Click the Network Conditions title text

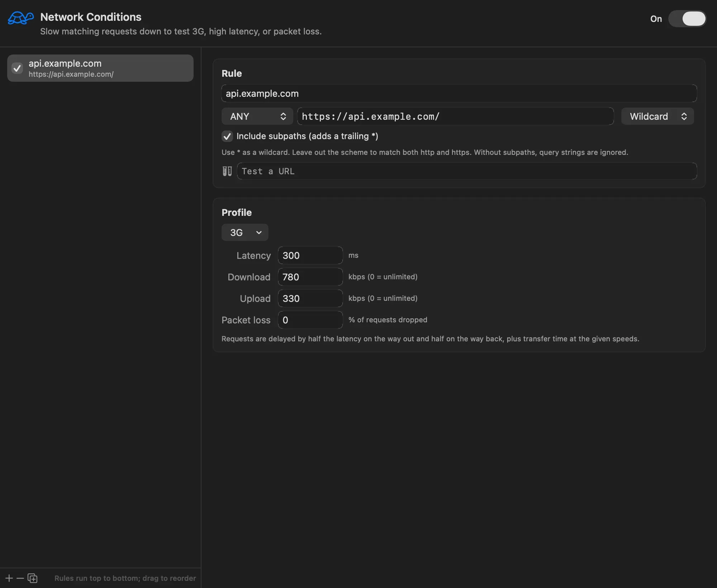(x=91, y=17)
